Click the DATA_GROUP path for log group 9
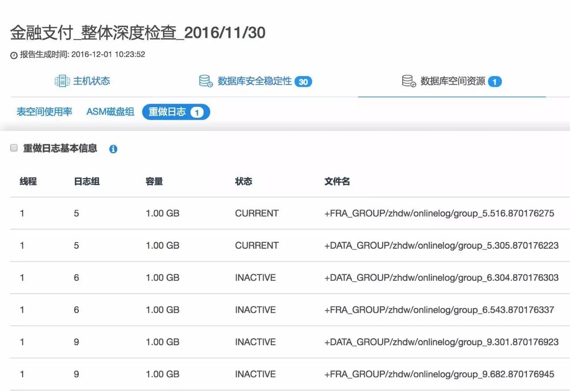The width and height of the screenshot is (570, 392). pyautogui.click(x=441, y=342)
